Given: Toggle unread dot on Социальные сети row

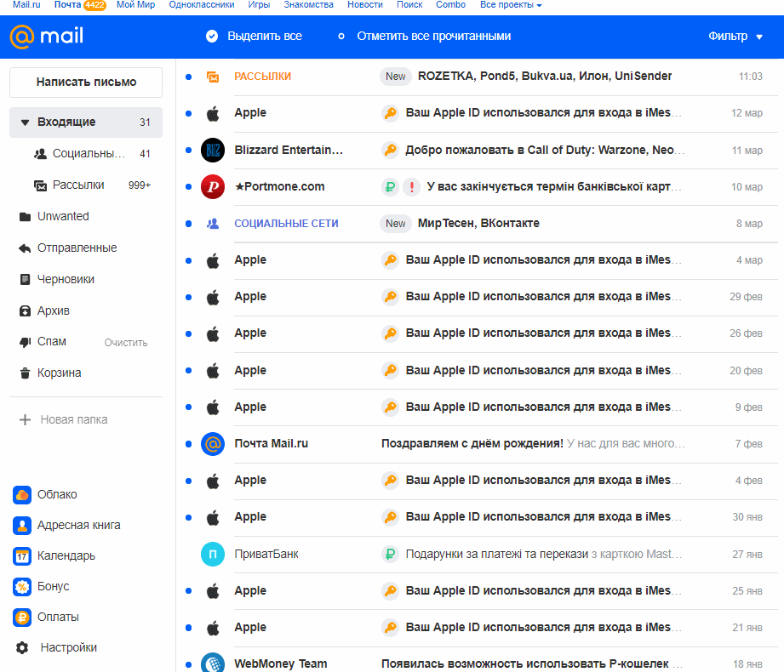Looking at the screenshot, I should click(x=188, y=224).
